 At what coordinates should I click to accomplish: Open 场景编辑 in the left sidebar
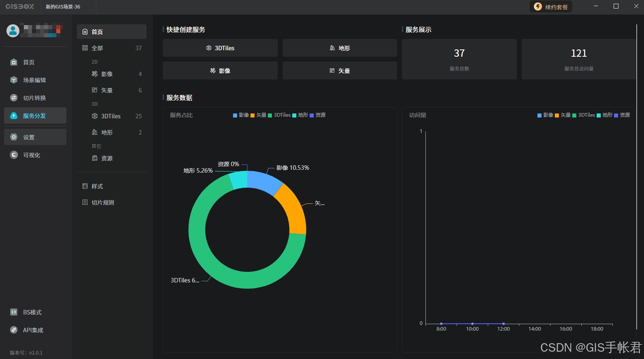35,80
